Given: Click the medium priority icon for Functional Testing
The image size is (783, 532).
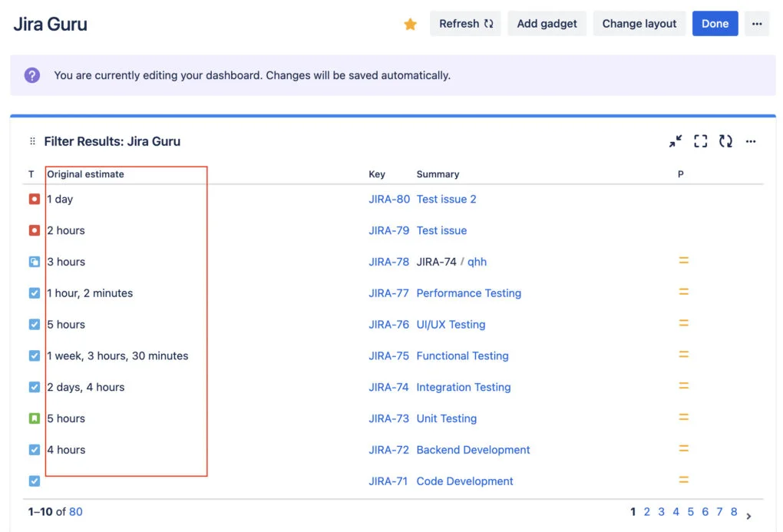Looking at the screenshot, I should pyautogui.click(x=684, y=354).
